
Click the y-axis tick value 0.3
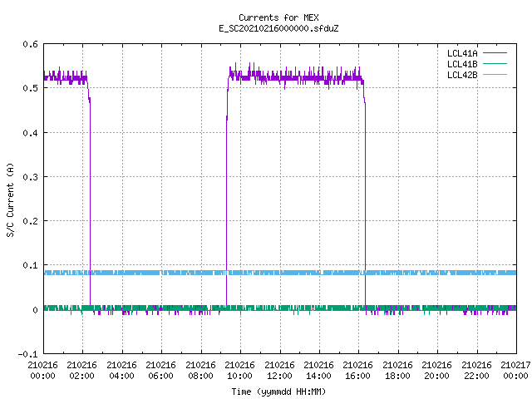click(x=30, y=177)
